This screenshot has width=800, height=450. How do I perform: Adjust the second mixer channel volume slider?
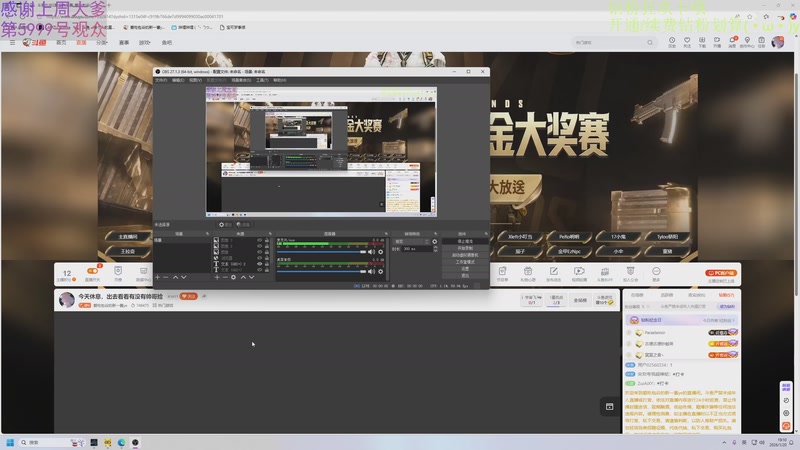tap(321, 271)
